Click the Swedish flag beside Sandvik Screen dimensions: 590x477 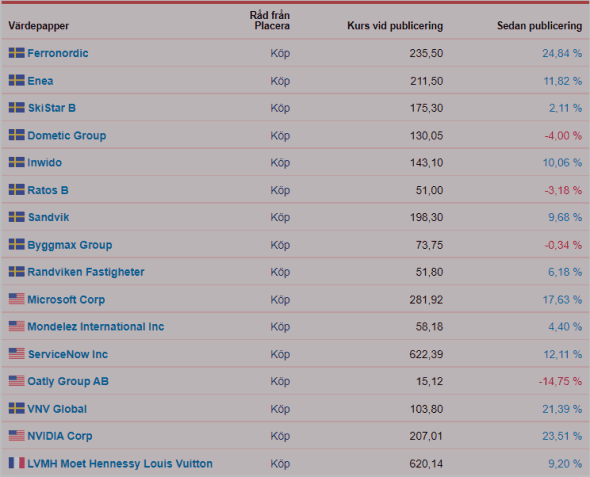[x=17, y=217]
